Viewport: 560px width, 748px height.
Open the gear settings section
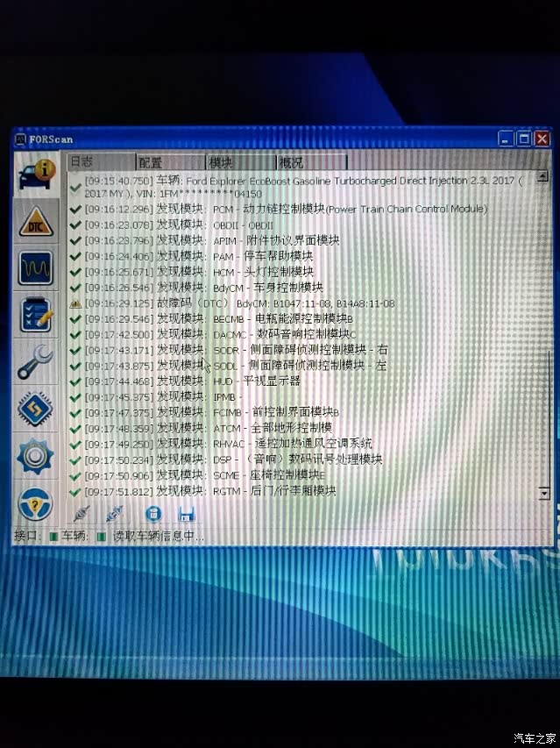click(x=36, y=456)
